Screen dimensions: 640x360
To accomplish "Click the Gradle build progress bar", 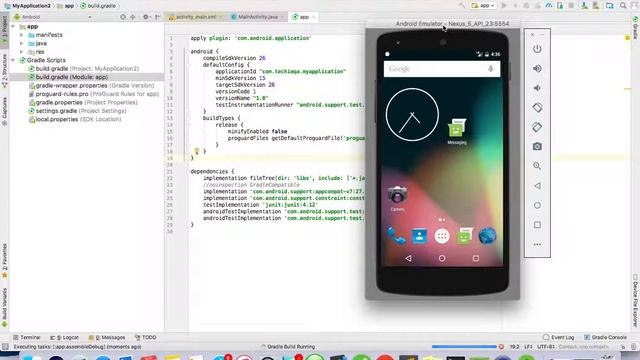I will pos(464,347).
